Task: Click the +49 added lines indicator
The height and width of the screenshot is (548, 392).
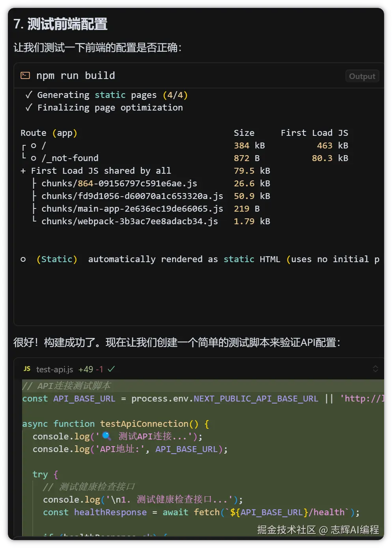Action: pos(86,370)
